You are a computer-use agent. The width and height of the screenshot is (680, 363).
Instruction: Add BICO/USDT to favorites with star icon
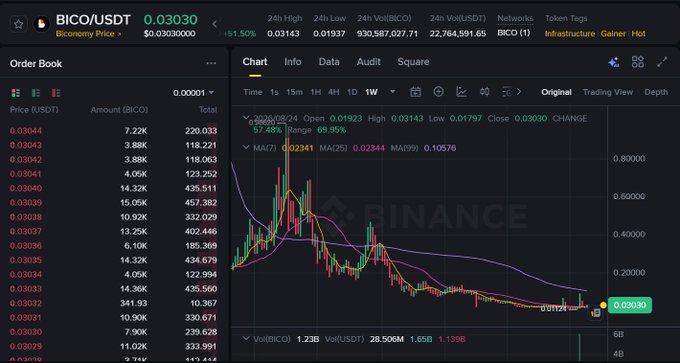[18, 24]
